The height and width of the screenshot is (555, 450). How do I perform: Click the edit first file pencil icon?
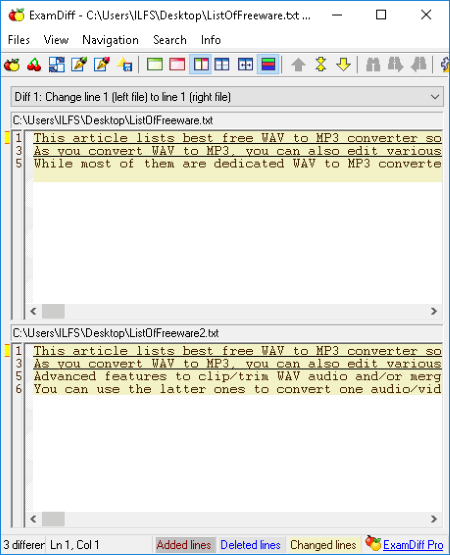point(79,65)
